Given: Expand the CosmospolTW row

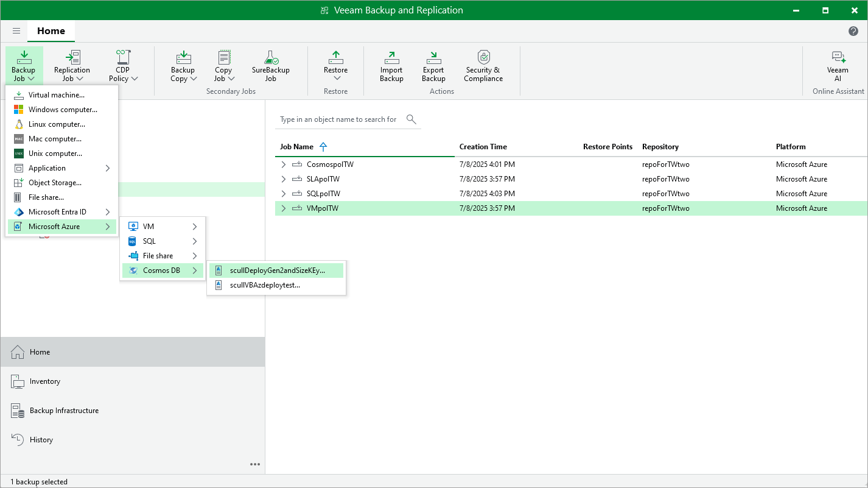Looking at the screenshot, I should tap(283, 164).
